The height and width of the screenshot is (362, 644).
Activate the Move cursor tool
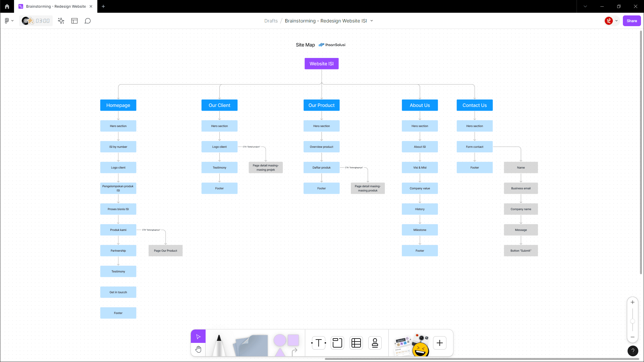198,337
